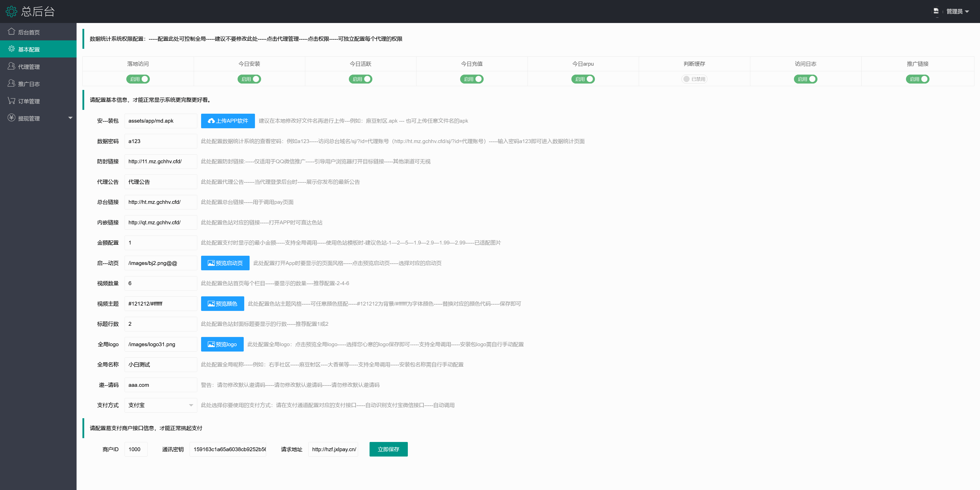Enable the disabled 判断缓存 toggle
The height and width of the screenshot is (490, 980).
(694, 79)
